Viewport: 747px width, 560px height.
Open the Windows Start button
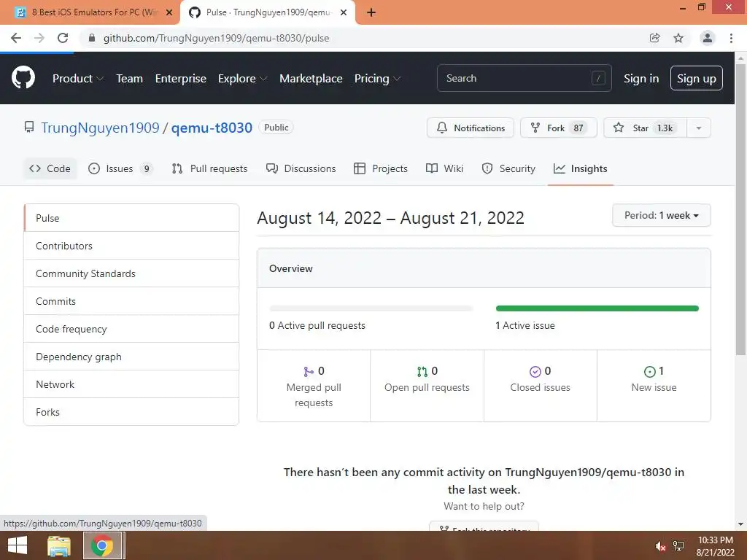pyautogui.click(x=18, y=545)
